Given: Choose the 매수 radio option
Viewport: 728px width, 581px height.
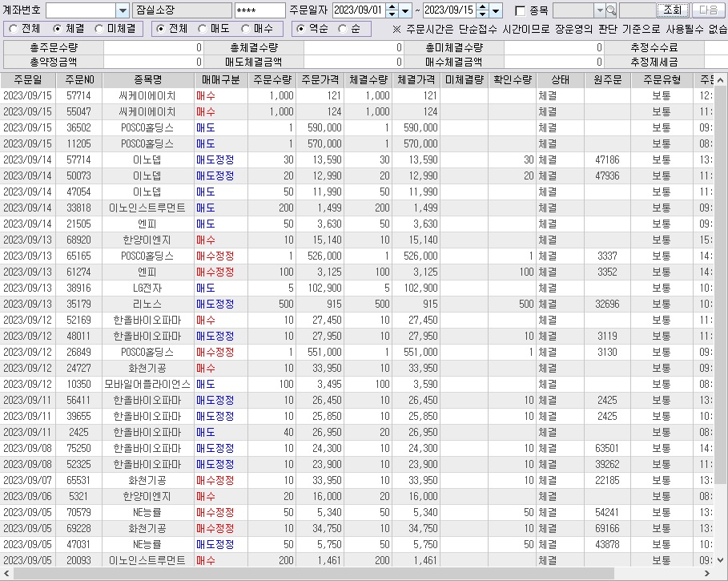Looking at the screenshot, I should pyautogui.click(x=247, y=28).
